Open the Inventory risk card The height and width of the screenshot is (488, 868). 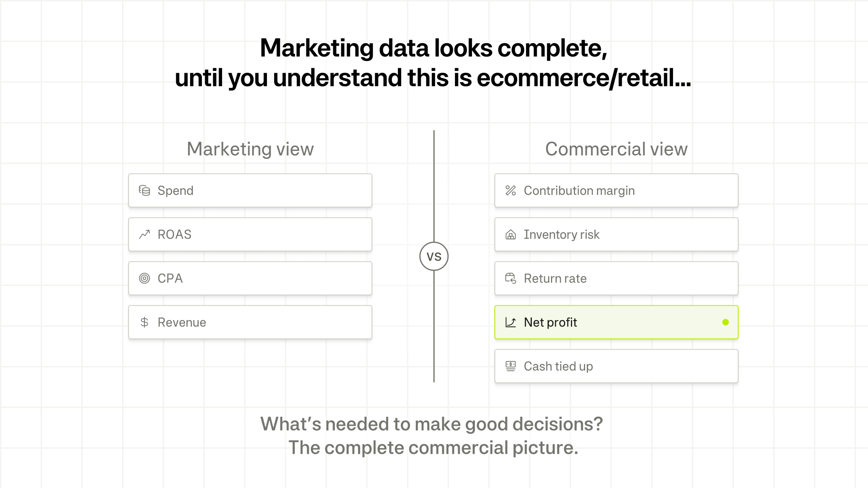click(x=616, y=235)
